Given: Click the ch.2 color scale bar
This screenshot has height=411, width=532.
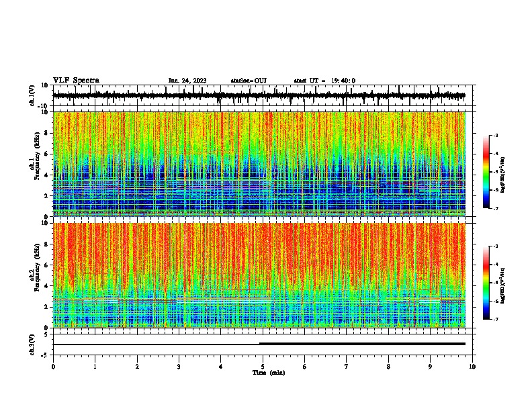Looking at the screenshot, I should click(486, 283).
